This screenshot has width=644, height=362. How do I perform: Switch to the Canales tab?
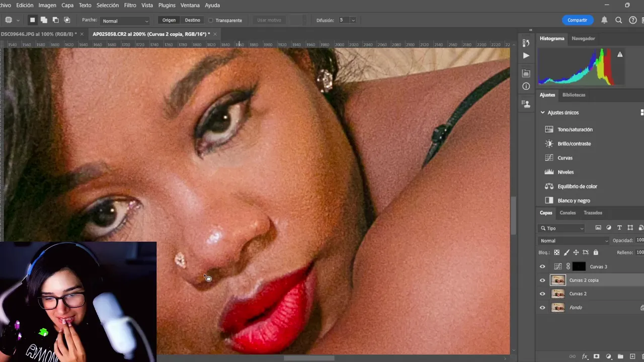pyautogui.click(x=568, y=213)
